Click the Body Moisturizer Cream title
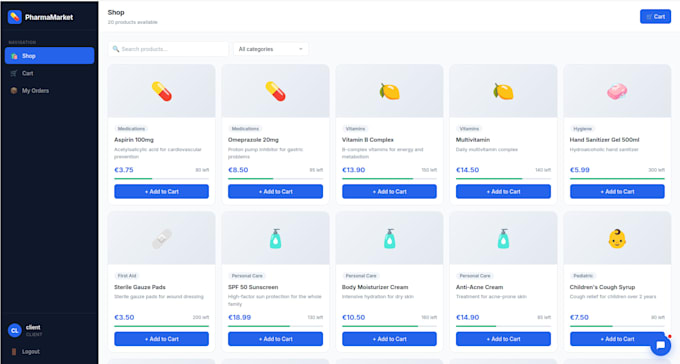 point(375,287)
